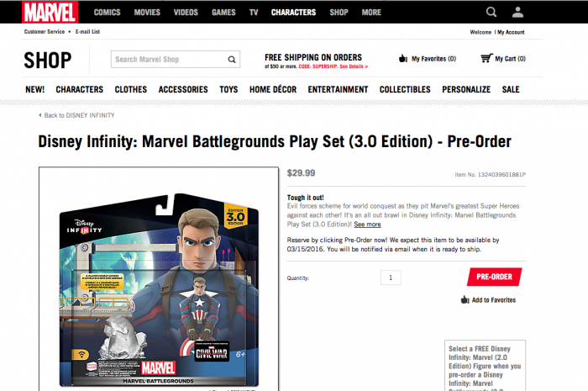The width and height of the screenshot is (588, 391).
Task: Click the red Pre-Order button
Action: tap(494, 277)
